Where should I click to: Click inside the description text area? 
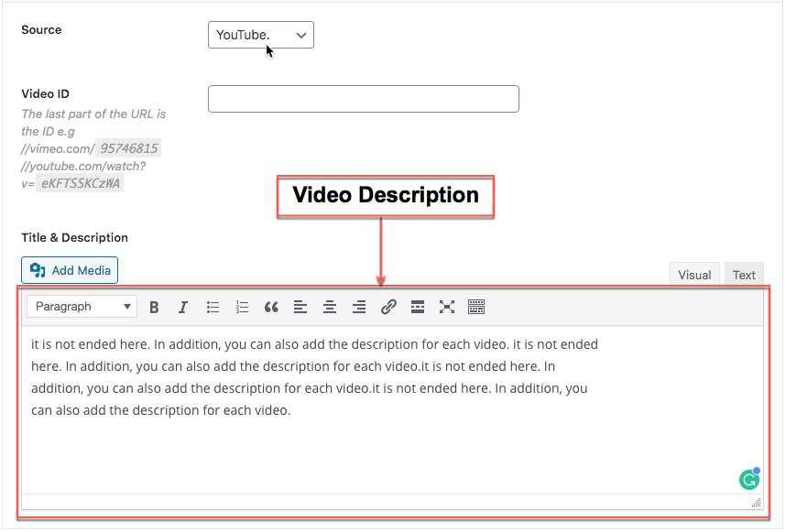coord(392,410)
